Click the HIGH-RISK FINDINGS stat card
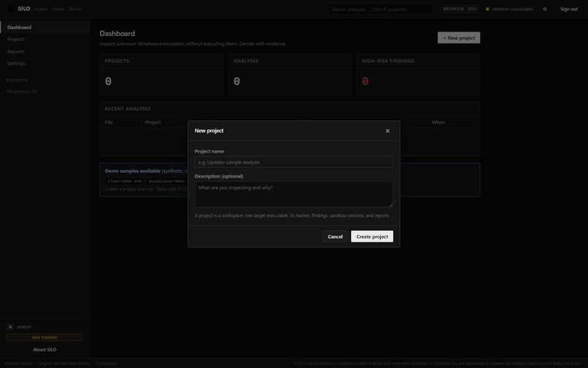The image size is (588, 368). [418, 74]
